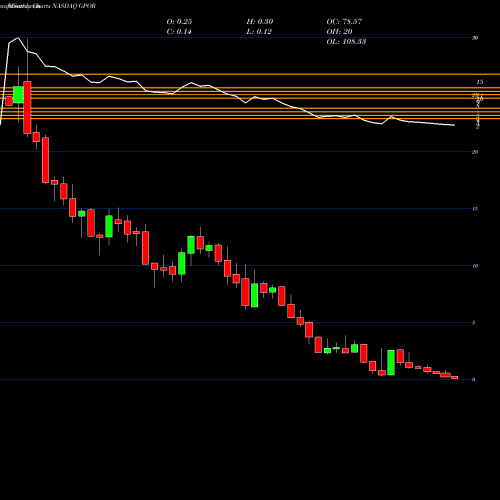
Task: Click the 10 price axis label
Action: click(475, 266)
